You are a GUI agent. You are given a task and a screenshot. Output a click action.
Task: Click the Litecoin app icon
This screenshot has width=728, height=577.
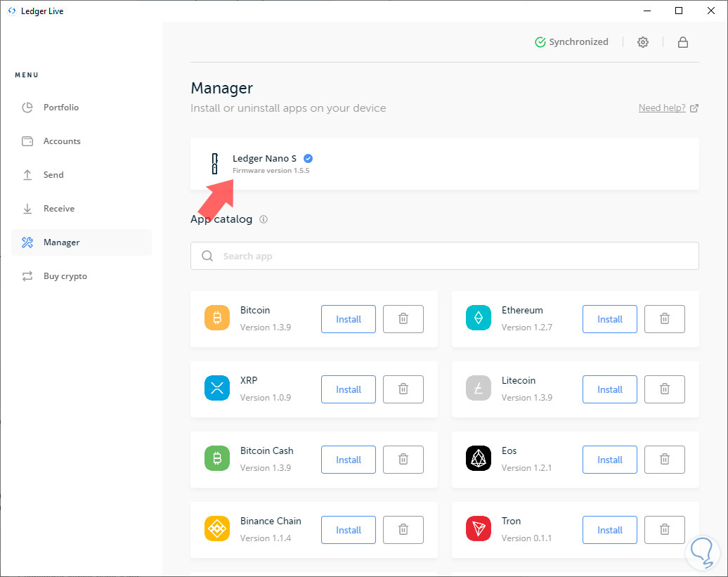[479, 388]
